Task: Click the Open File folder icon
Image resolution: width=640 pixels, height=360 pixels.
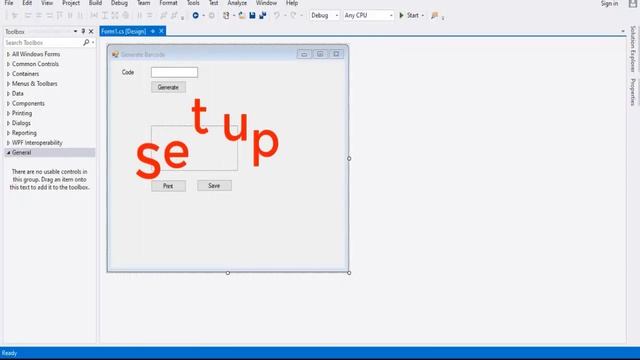Action: click(x=242, y=16)
